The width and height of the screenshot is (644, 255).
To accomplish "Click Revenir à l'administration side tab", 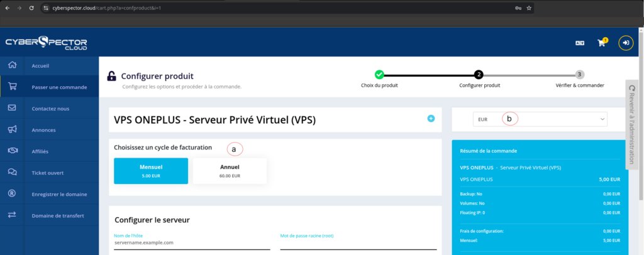I will tap(631, 124).
